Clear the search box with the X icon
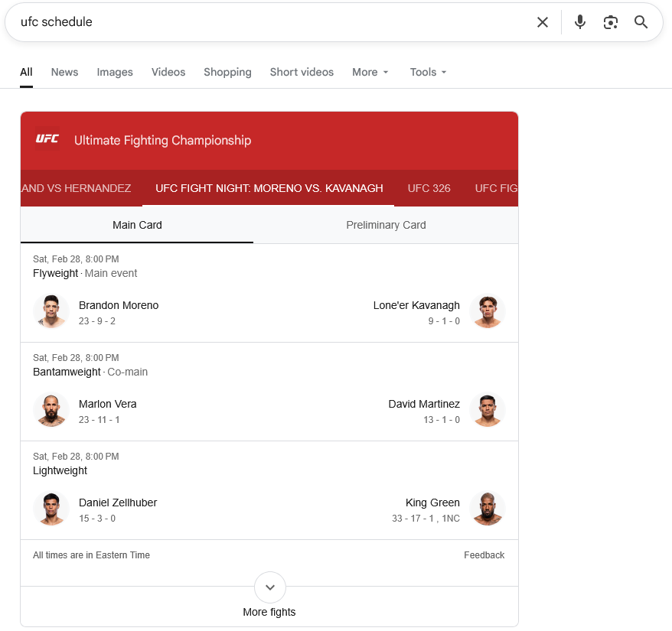Viewport: 672px width, 631px height. (x=542, y=22)
